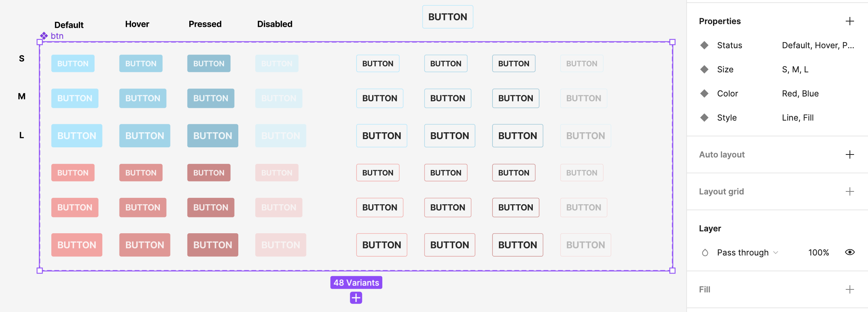The image size is (868, 312).
Task: Click the Color property diamond icon
Action: tap(704, 93)
